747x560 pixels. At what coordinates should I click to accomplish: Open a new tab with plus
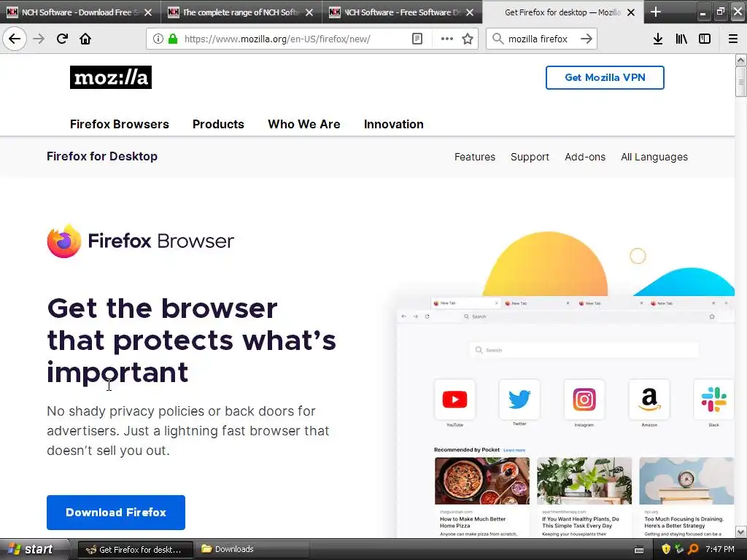[656, 12]
